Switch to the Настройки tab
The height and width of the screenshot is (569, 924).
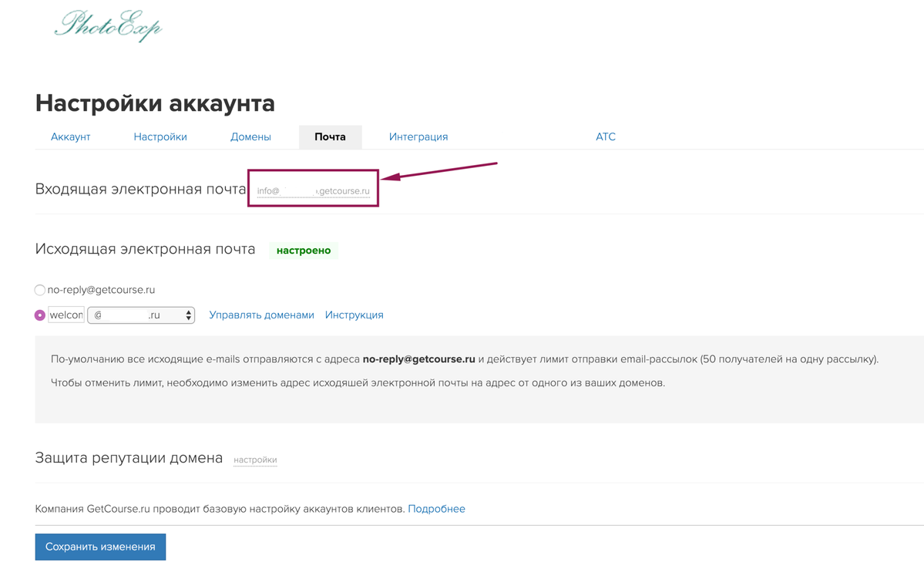[160, 136]
